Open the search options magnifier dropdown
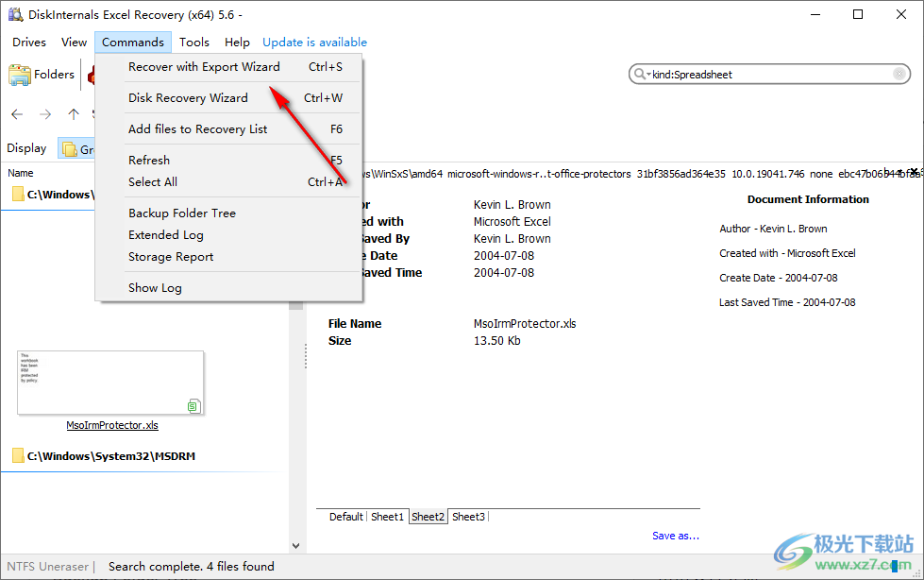The width and height of the screenshot is (924, 580). (x=642, y=75)
